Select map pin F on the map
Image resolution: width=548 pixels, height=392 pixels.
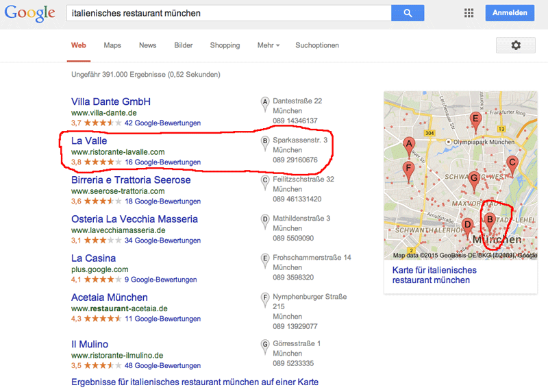click(x=408, y=171)
